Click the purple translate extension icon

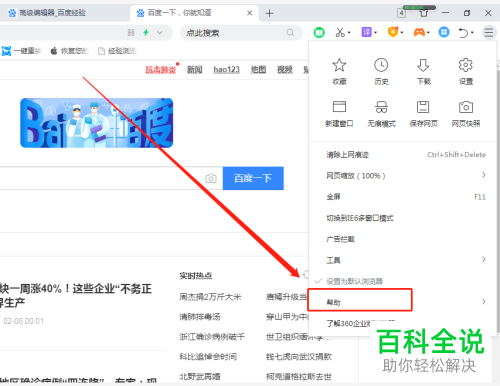point(367,32)
